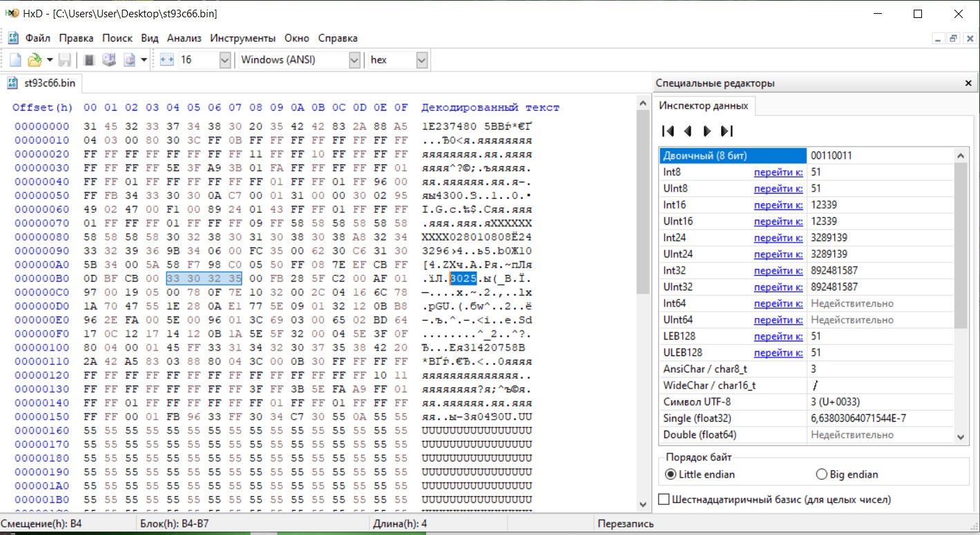Jump to last byte in Data inspector

[x=726, y=131]
